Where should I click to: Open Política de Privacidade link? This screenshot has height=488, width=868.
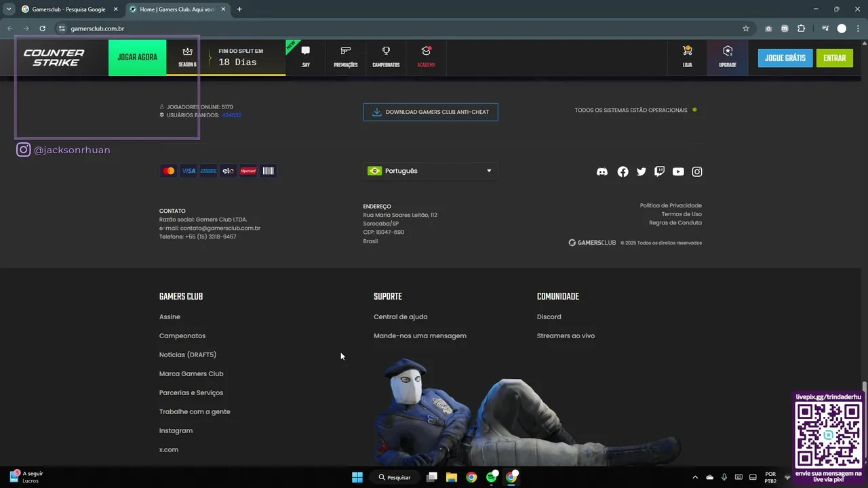(x=671, y=205)
